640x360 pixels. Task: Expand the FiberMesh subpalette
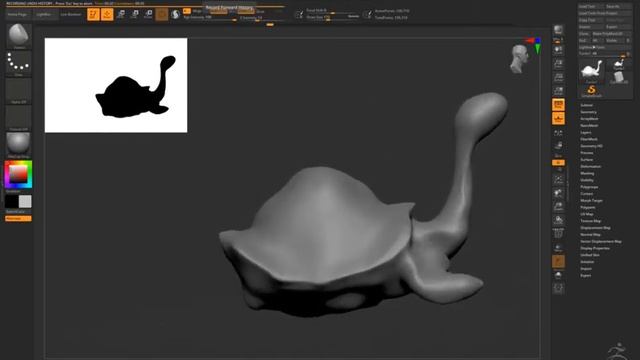pyautogui.click(x=589, y=139)
